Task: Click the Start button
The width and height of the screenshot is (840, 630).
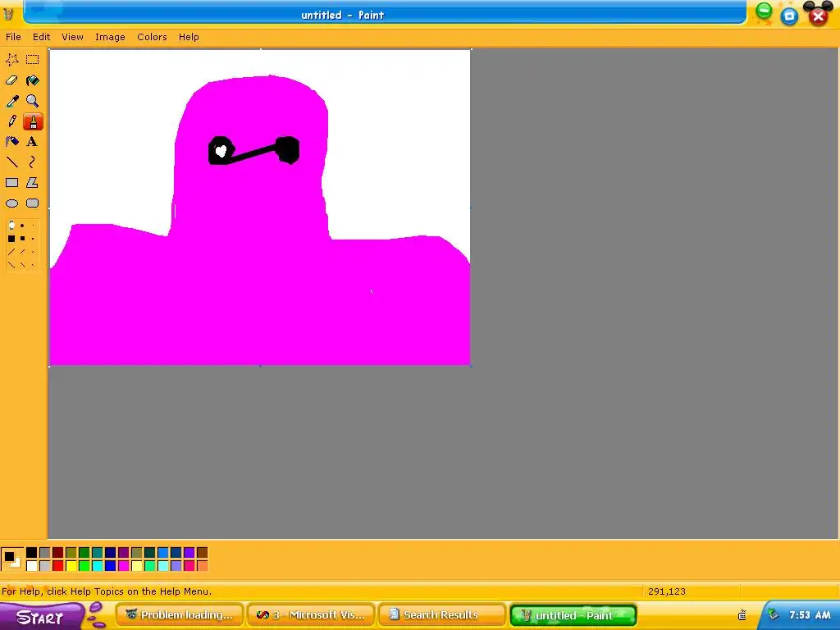Action: tap(40, 617)
